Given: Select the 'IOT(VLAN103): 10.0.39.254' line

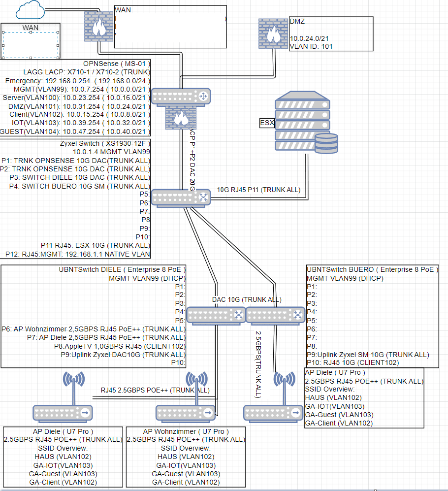Looking at the screenshot, I should (x=81, y=123).
